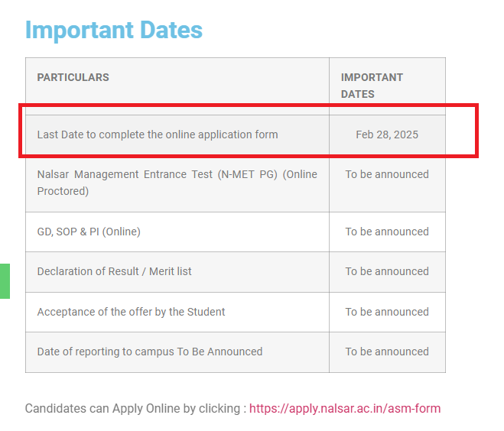This screenshot has height=431, width=504.
Task: Click the Date of reporting to campus cell
Action: pos(150,352)
